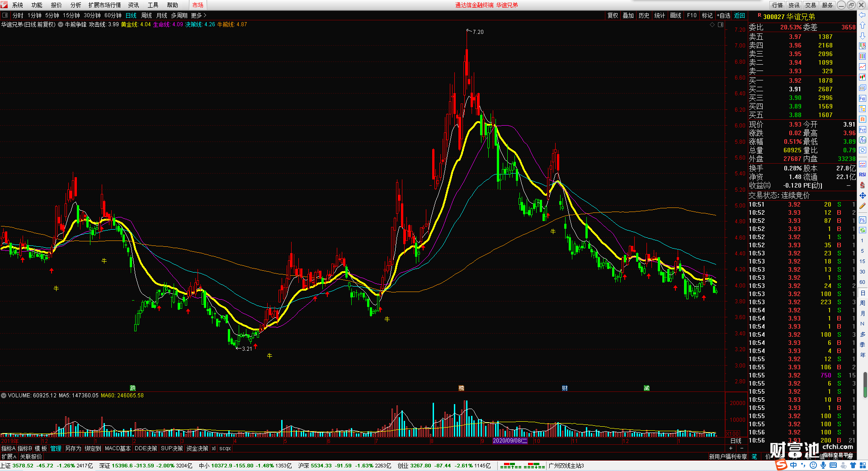Click the smiley emoji icon in input bar
The width and height of the screenshot is (868, 471).
point(813,465)
